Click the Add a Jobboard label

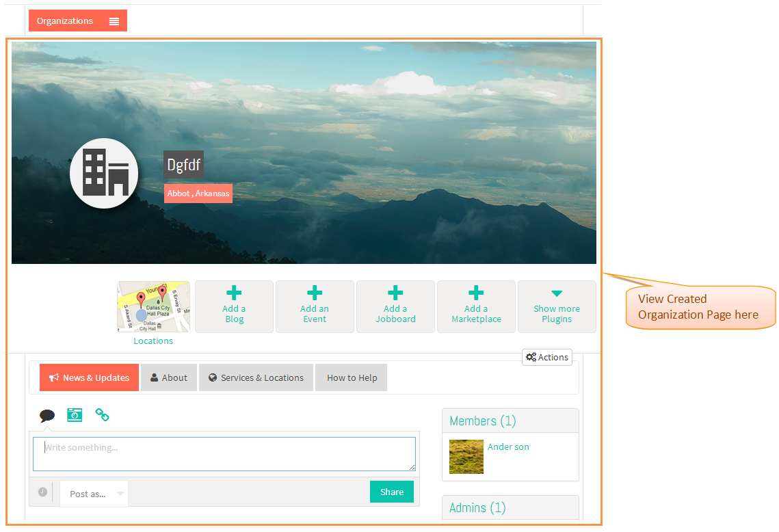[395, 314]
